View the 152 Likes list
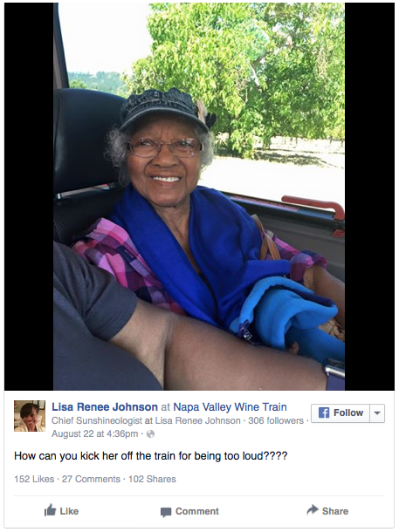The height and width of the screenshot is (532, 399). [34, 479]
